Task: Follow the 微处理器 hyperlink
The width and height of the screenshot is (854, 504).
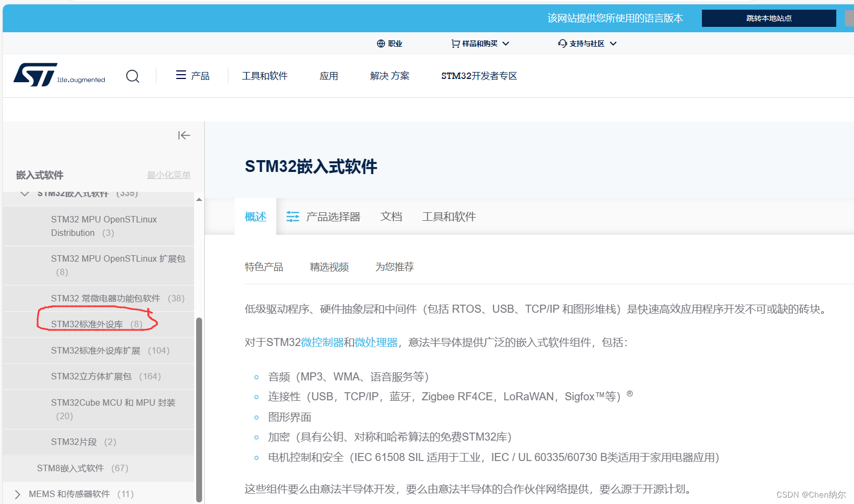Action: 376,342
